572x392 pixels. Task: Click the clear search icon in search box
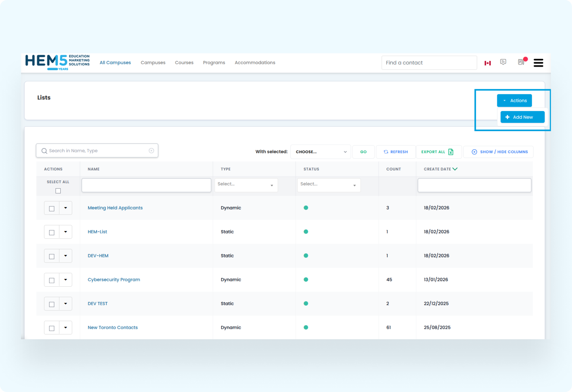pyautogui.click(x=151, y=151)
